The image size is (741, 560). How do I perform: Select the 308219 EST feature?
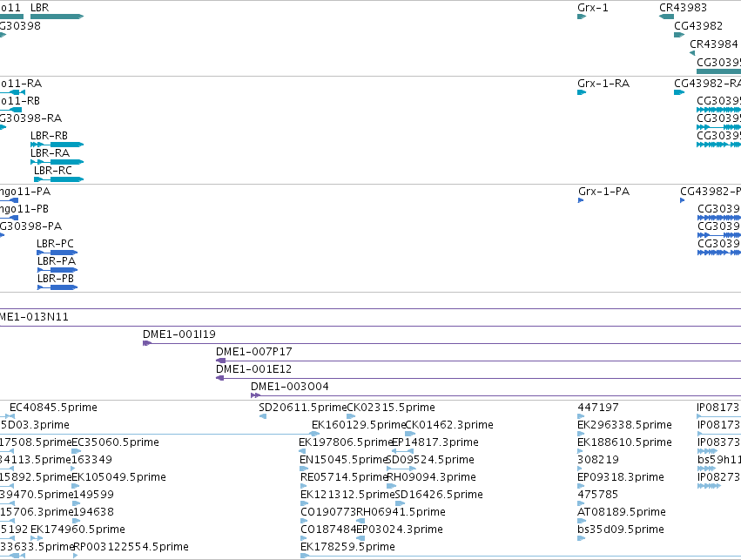click(581, 469)
